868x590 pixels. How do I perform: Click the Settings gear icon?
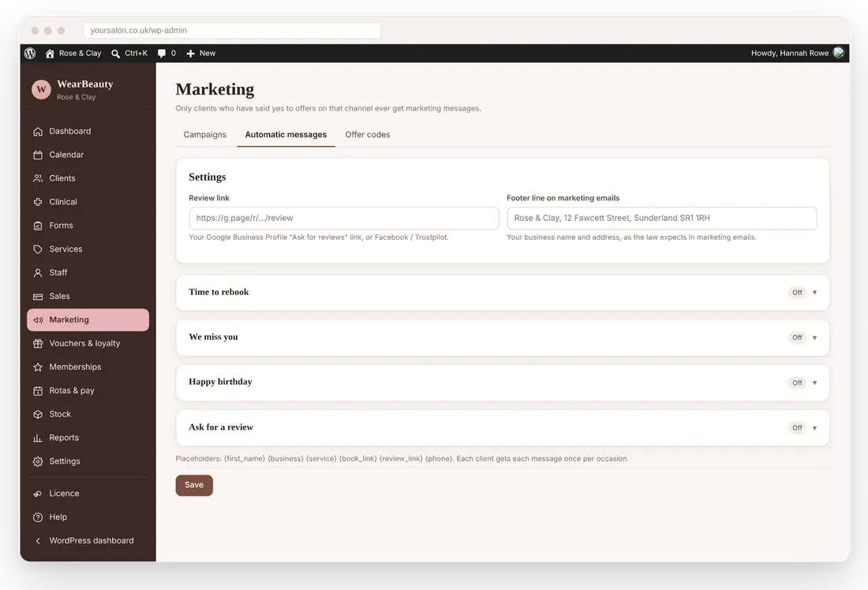pos(38,461)
